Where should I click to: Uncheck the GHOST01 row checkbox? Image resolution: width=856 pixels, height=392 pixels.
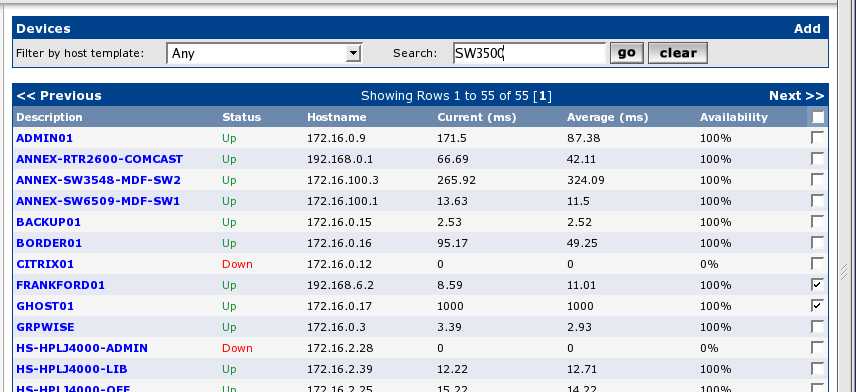coord(817,306)
